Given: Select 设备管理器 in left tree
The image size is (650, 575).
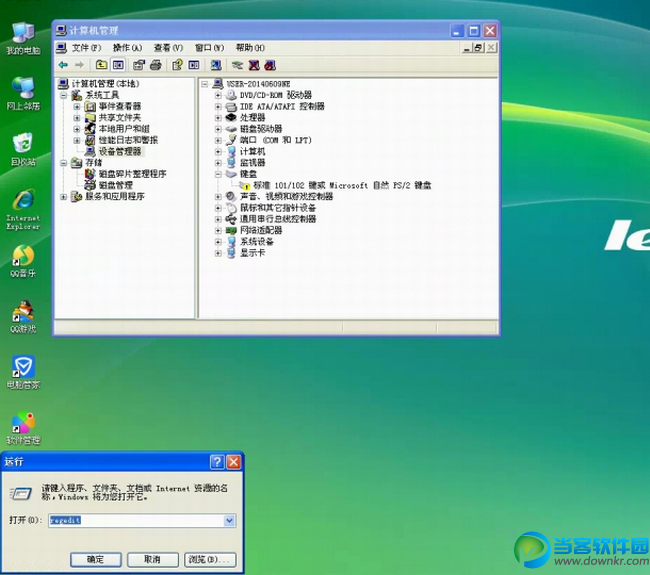Looking at the screenshot, I should [120, 152].
